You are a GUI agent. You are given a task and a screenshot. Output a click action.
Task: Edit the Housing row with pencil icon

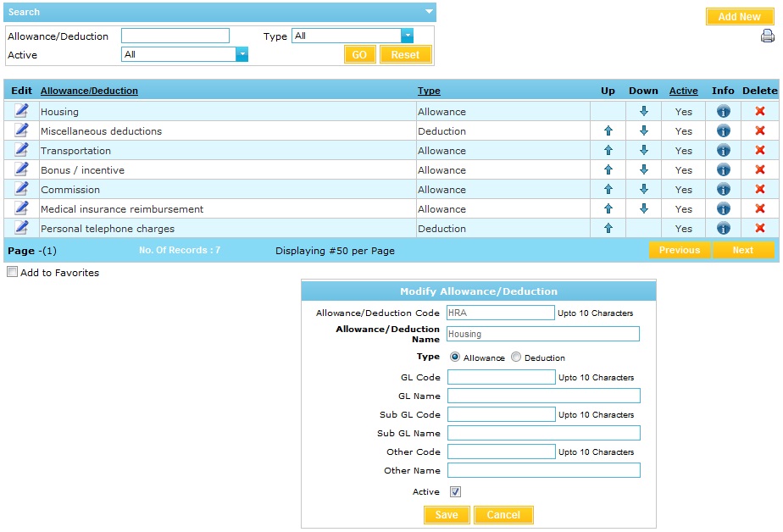21,111
